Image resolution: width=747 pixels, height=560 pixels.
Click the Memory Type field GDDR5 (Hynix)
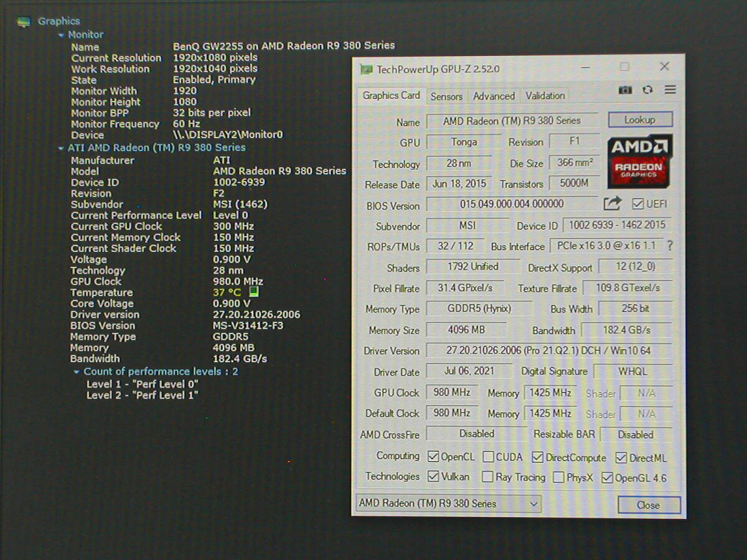coord(479,308)
